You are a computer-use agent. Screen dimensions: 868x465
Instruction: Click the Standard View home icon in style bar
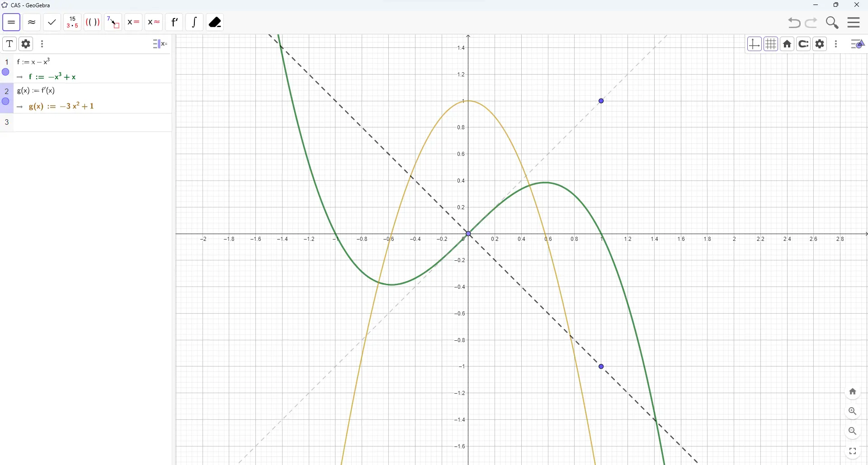click(788, 44)
